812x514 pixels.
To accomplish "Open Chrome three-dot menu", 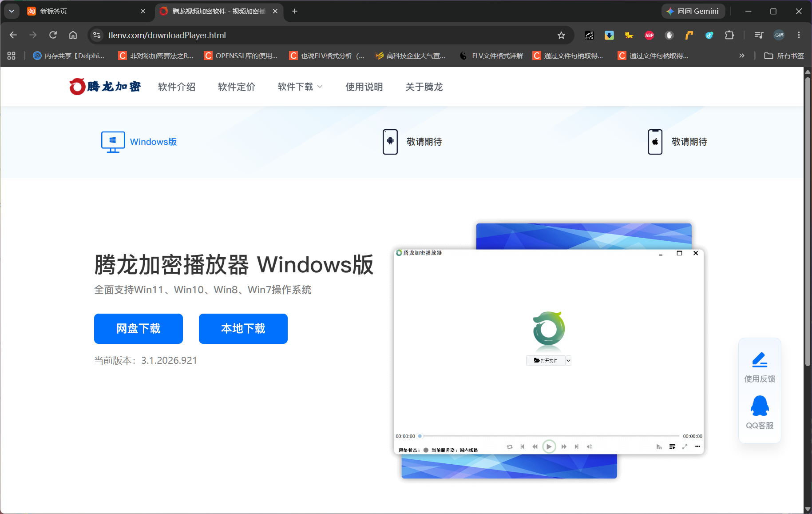I will pos(799,35).
